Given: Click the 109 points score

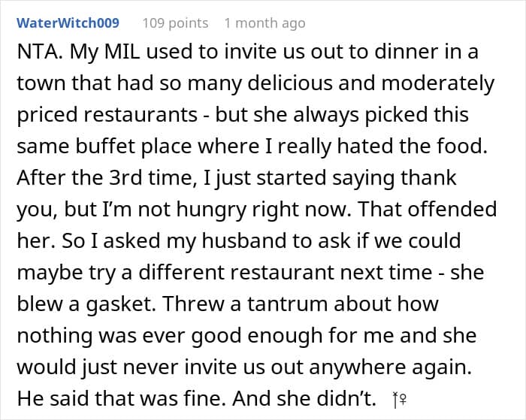Looking at the screenshot, I should click(175, 23).
